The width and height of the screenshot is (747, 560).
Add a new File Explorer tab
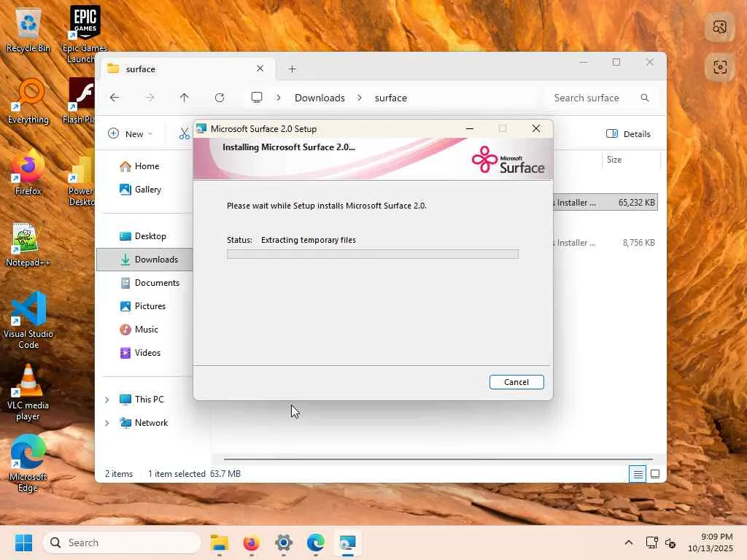(293, 69)
